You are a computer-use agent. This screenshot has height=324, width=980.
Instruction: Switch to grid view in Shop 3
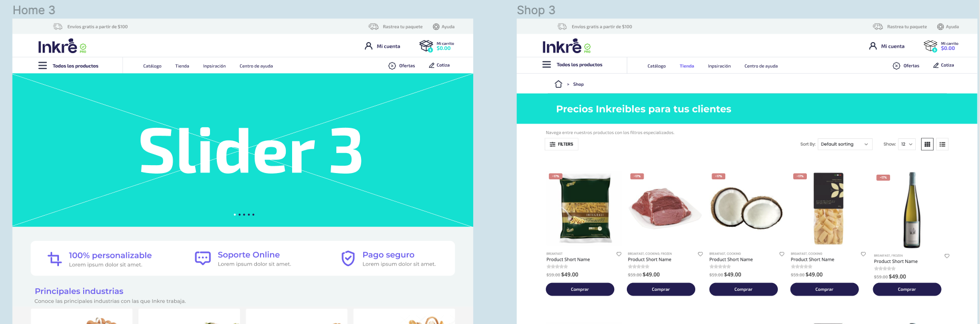pos(927,144)
